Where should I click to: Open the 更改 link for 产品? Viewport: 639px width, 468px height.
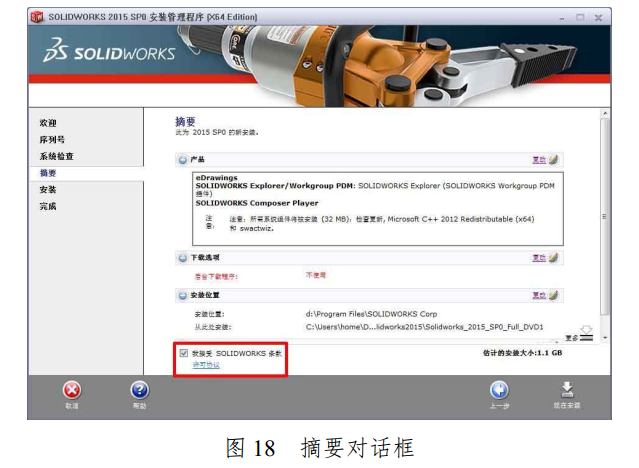click(539, 160)
